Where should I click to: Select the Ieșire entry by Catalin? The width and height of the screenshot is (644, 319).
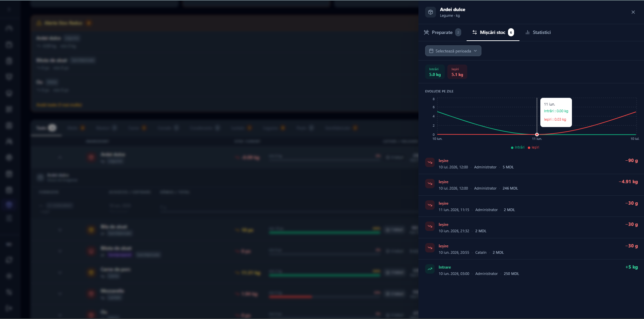[531, 249]
